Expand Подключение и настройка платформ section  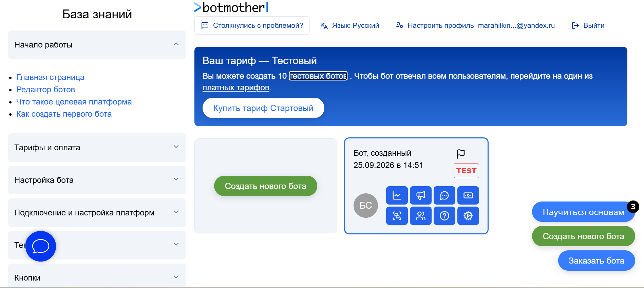tap(97, 213)
